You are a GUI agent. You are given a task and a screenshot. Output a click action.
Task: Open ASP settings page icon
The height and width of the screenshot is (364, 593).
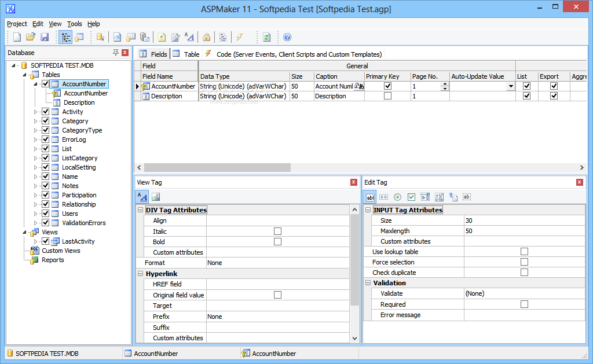[x=117, y=37]
